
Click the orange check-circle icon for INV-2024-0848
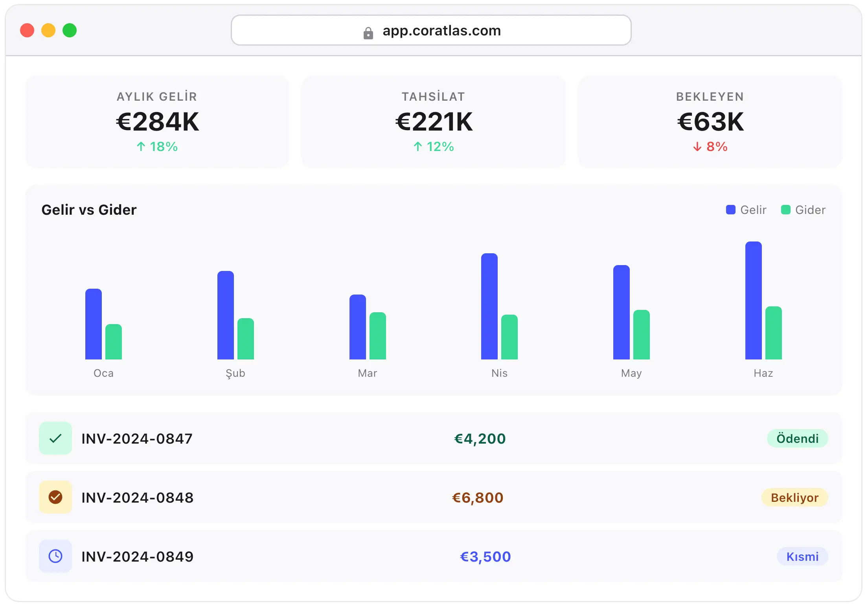point(55,497)
